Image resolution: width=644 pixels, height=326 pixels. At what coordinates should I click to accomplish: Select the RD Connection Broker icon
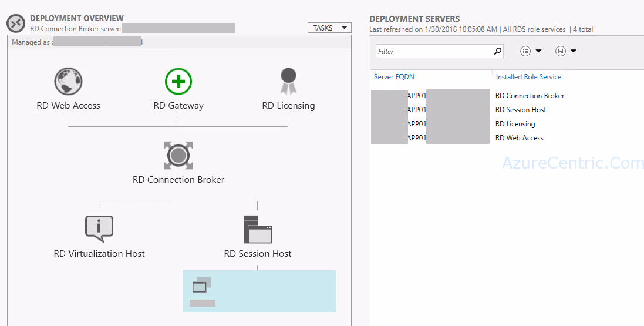(178, 156)
